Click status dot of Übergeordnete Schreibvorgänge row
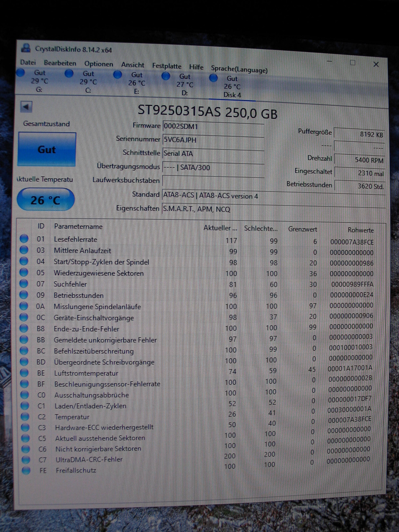The height and width of the screenshot is (532, 399). click(24, 361)
